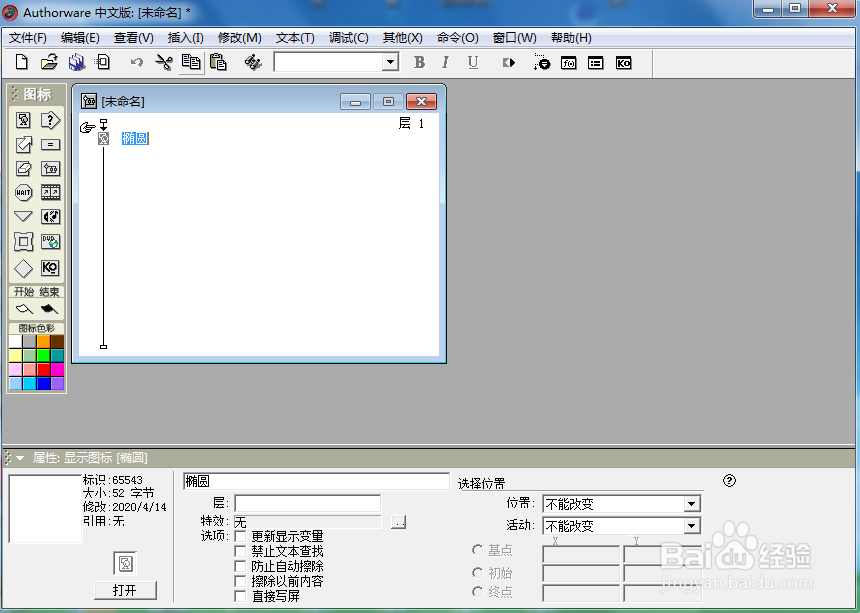Select the Interaction diamond icon
860x613 pixels.
click(24, 269)
